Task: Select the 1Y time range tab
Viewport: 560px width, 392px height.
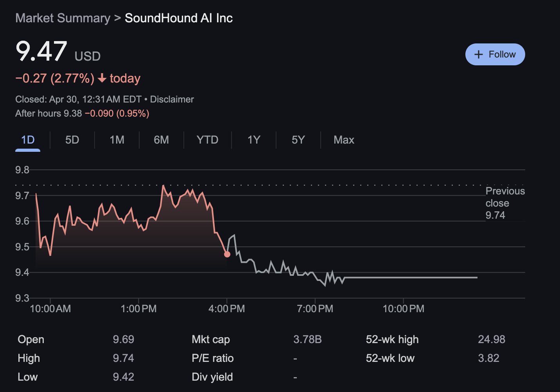Action: (x=254, y=140)
